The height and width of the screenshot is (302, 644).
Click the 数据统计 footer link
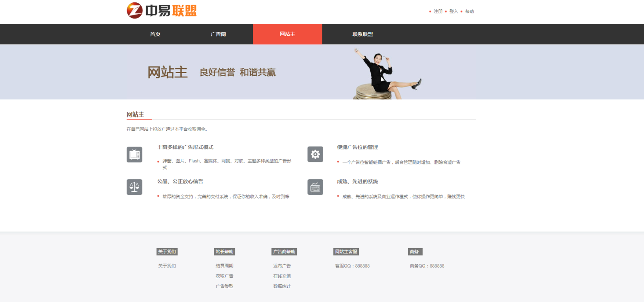click(x=282, y=286)
